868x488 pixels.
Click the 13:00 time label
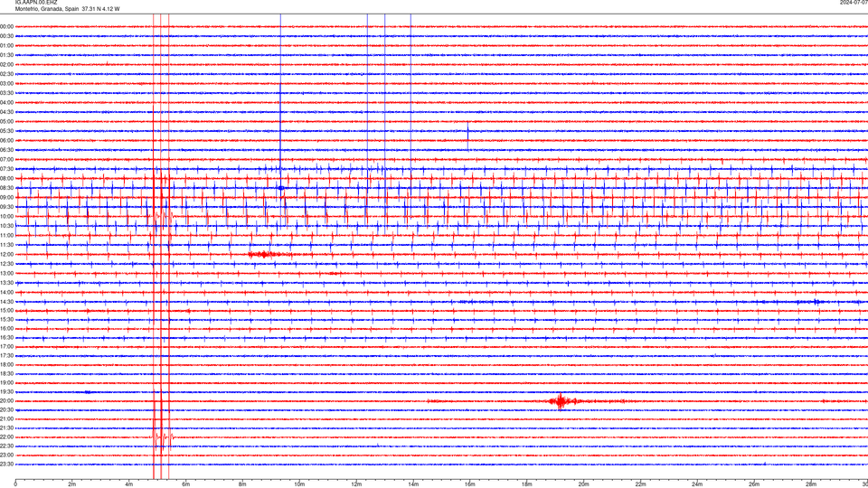pyautogui.click(x=6, y=273)
